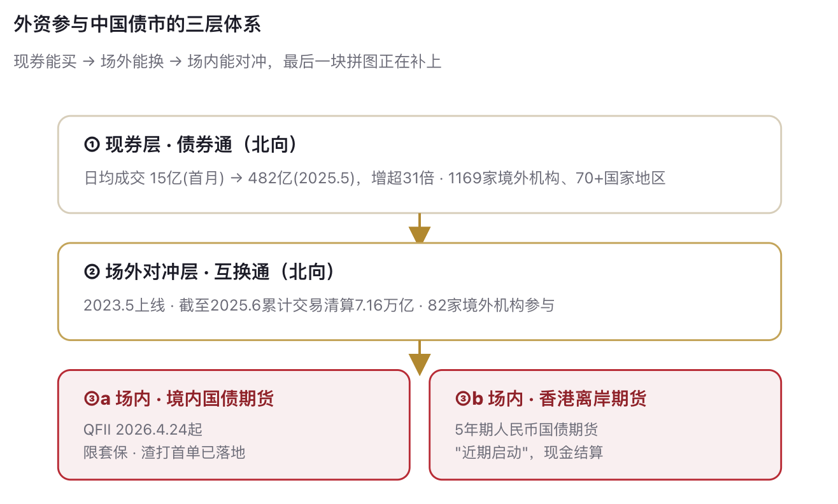The image size is (838, 504).
Task: Click the subtitle line starting with 现券能买
Action: coord(227,62)
